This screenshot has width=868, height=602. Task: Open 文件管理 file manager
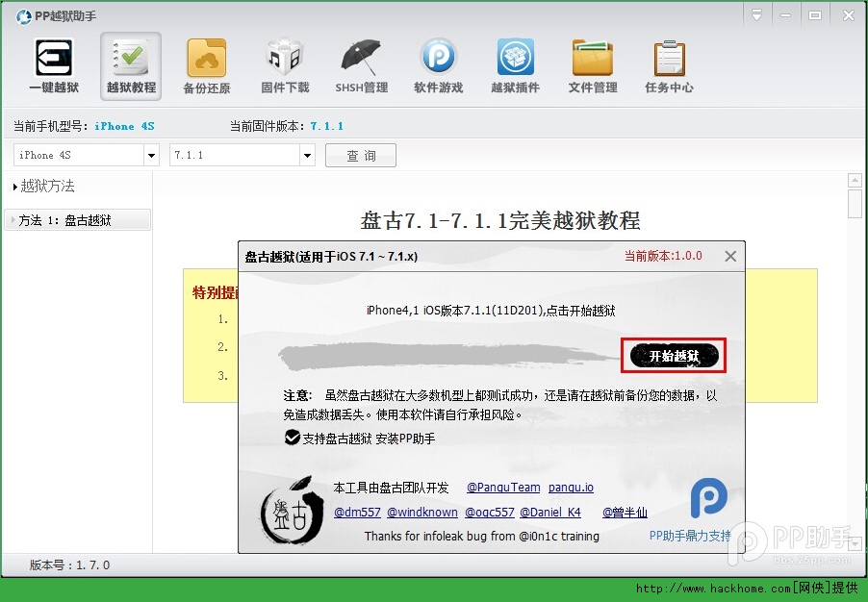point(593,66)
